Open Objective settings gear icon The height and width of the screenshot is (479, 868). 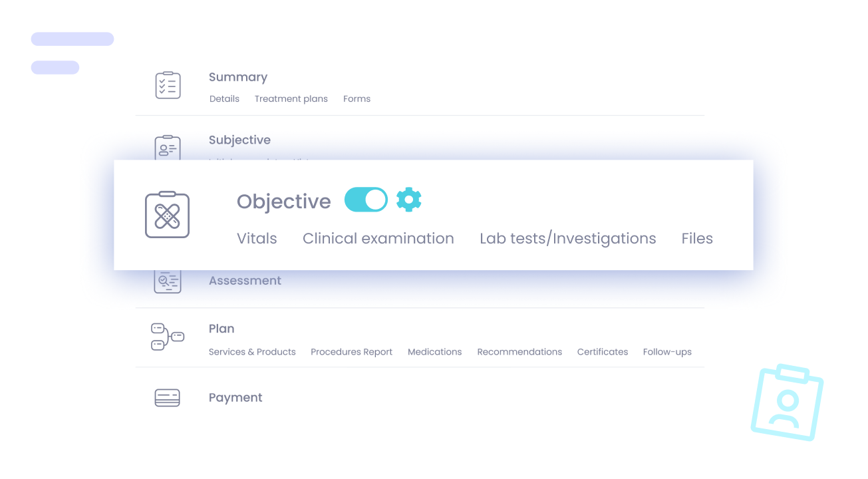(409, 200)
